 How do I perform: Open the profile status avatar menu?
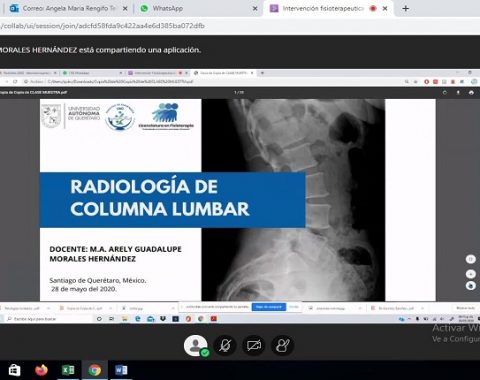(196, 345)
